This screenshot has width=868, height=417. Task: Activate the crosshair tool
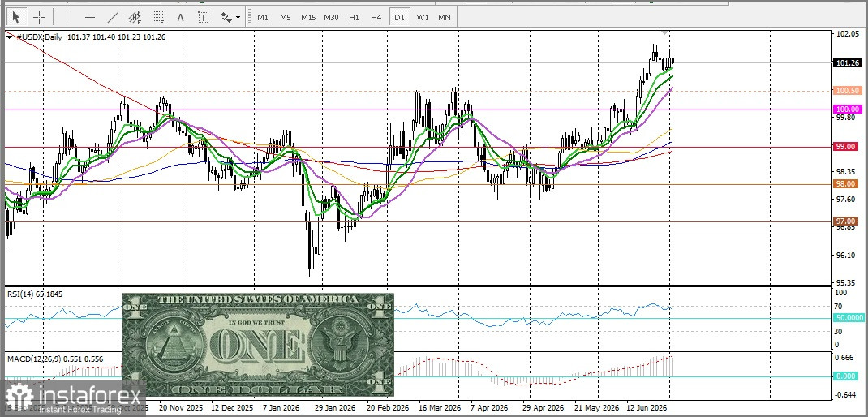point(39,17)
